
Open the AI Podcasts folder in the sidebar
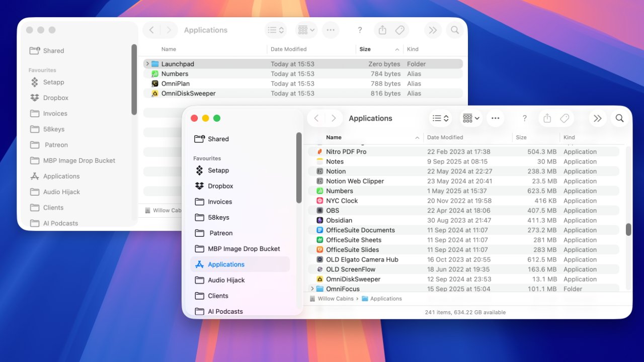[x=225, y=311]
